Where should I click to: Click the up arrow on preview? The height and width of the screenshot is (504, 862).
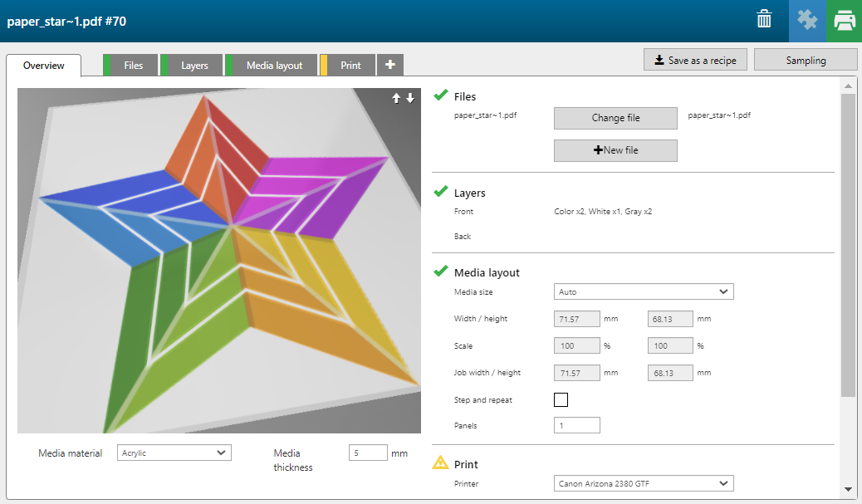(396, 98)
